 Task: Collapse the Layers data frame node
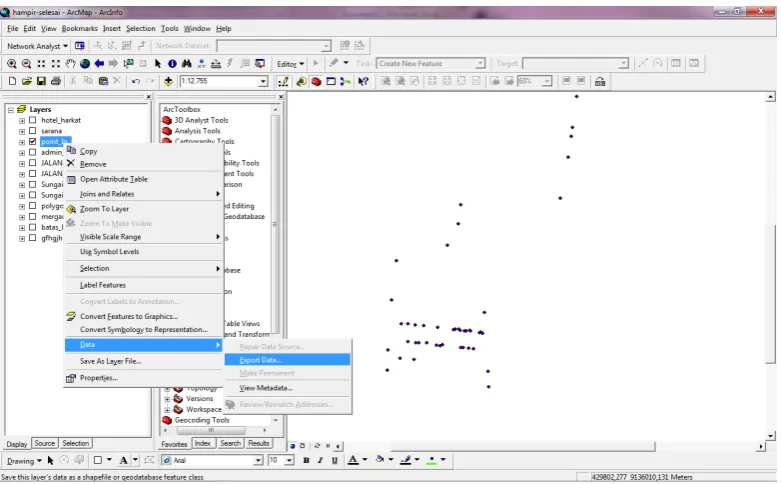pyautogui.click(x=11, y=110)
